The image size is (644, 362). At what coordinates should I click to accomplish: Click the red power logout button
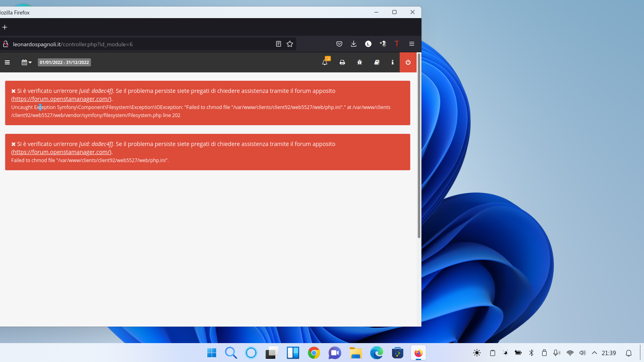click(x=408, y=62)
